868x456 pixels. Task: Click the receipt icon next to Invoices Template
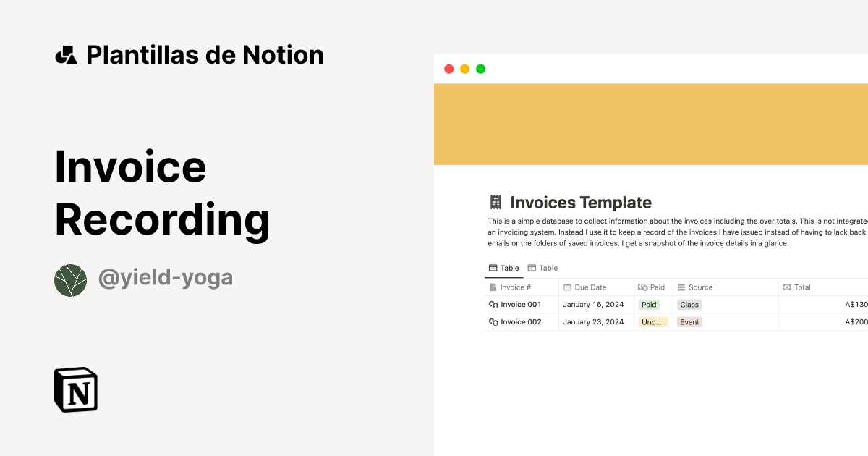495,203
